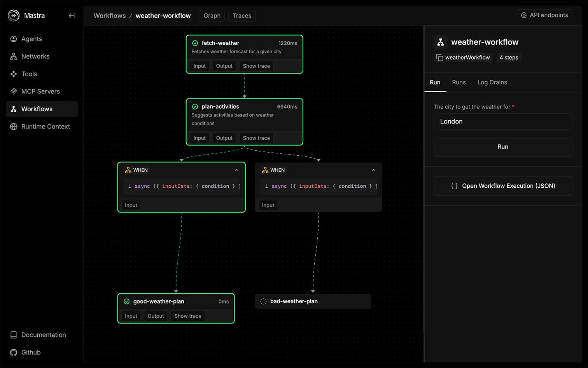Click the 1220ms duration on fetch-weather
The height and width of the screenshot is (368, 588).
coord(288,43)
